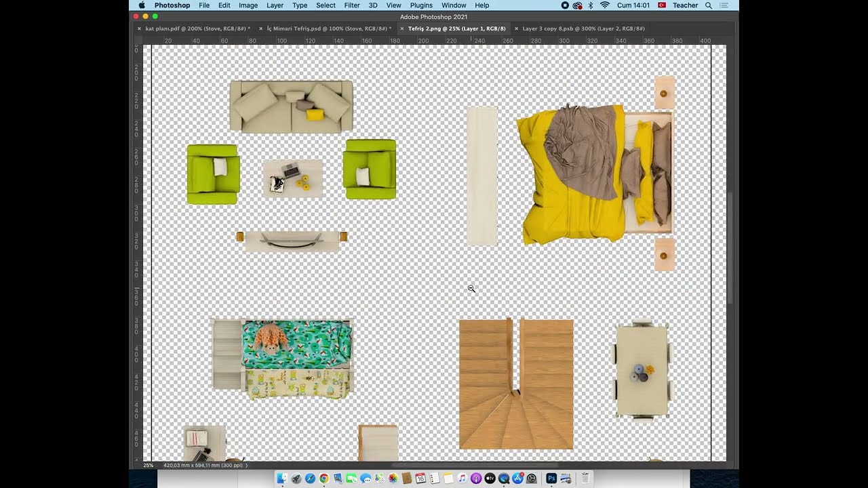This screenshot has height=488, width=868.
Task: Close the Tefriş 2.png tab
Action: tap(401, 28)
